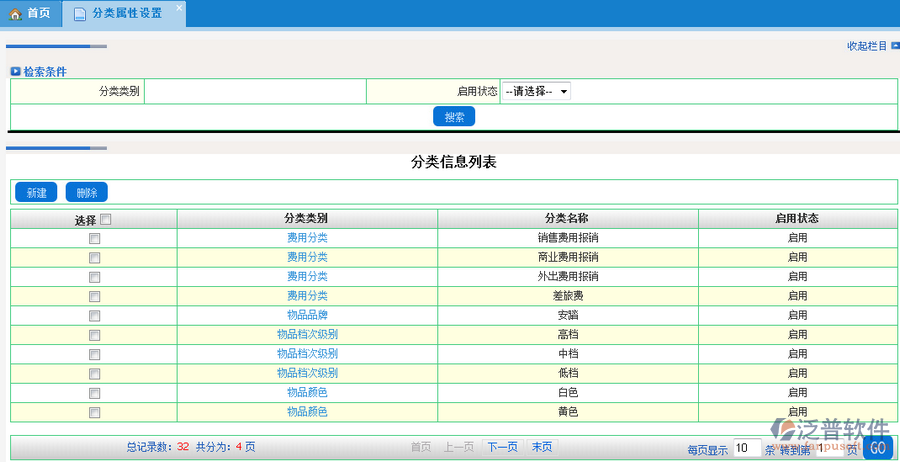Screen dimensions: 900x462
Task: Go to next page with 下一页
Action: pos(502,447)
